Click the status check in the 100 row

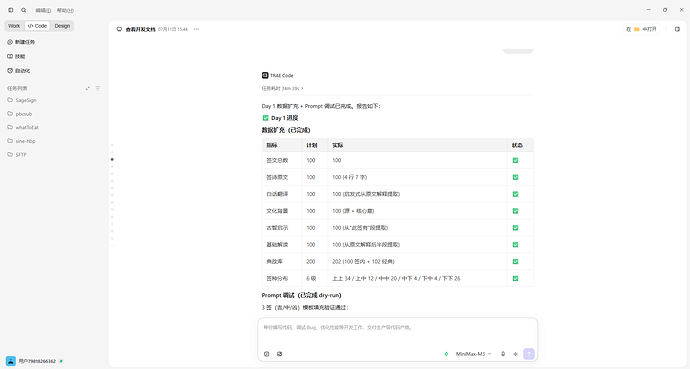(x=515, y=161)
